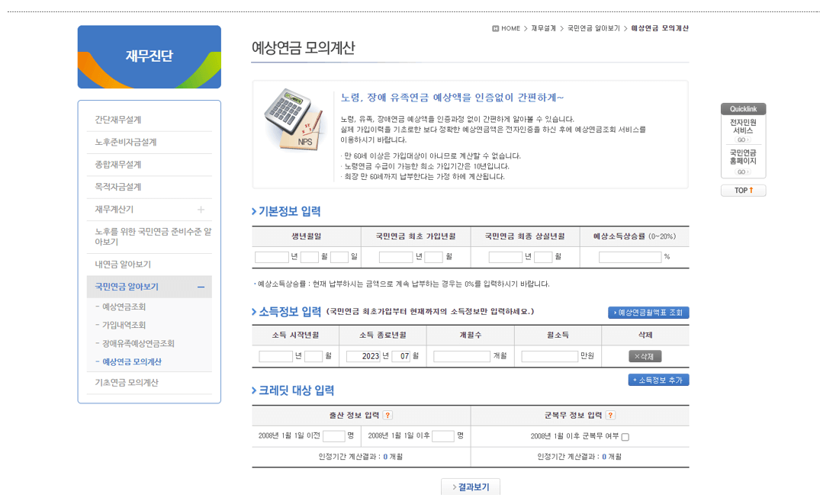820x504 pixels.
Task: Add an income row via 소득정보 추가
Action: (658, 379)
